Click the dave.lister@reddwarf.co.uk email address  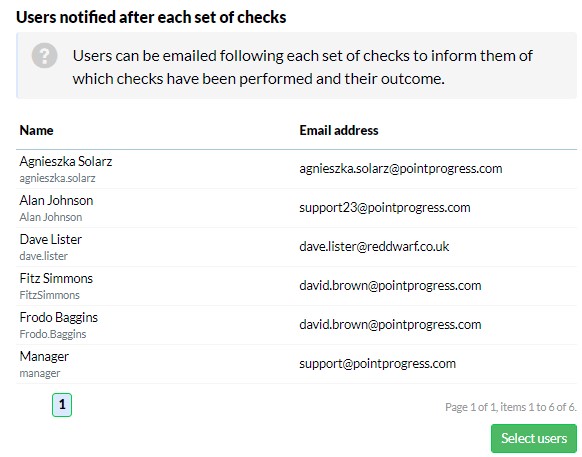tap(374, 247)
